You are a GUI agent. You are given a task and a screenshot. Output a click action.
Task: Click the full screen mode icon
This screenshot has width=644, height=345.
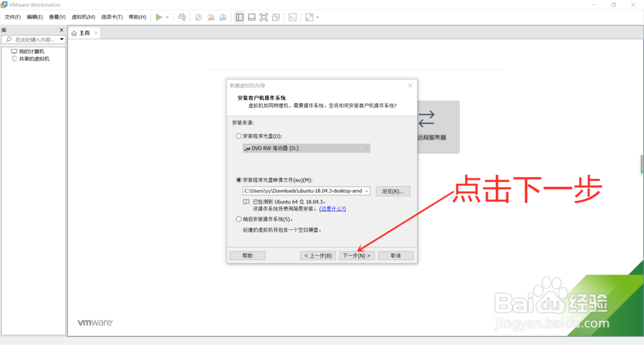click(263, 17)
